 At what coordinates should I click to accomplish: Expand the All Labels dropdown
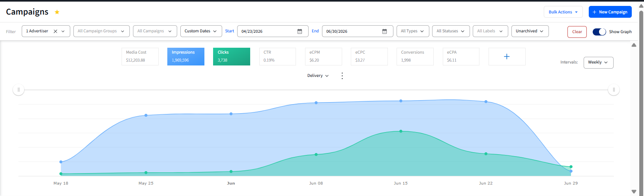click(490, 31)
